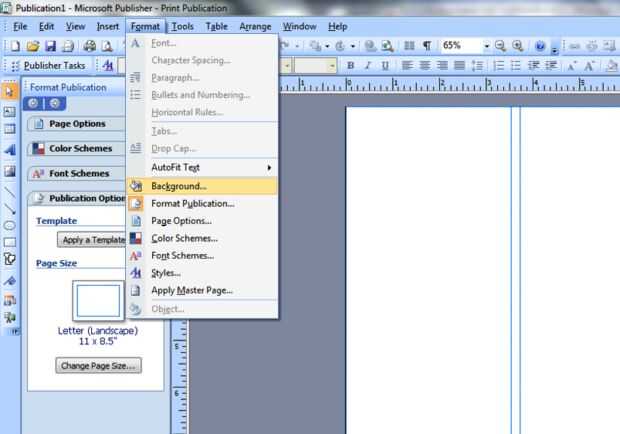
Task: Expand the Color Schemes section
Action: point(76,149)
